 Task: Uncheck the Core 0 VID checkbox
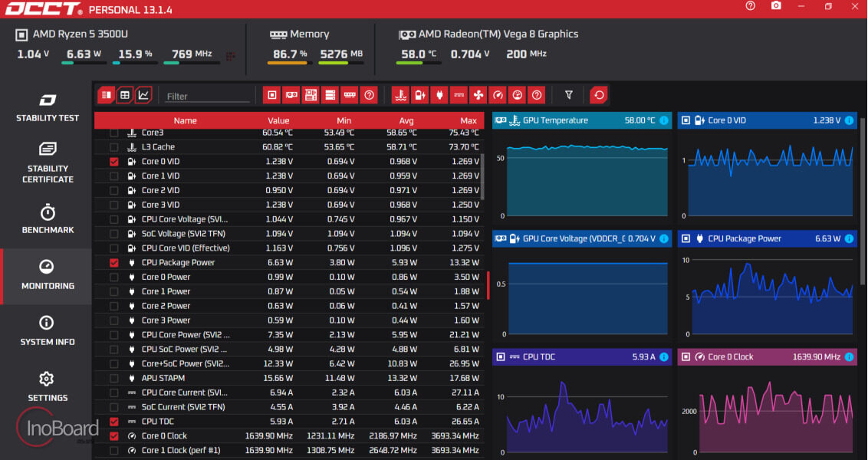click(x=114, y=162)
